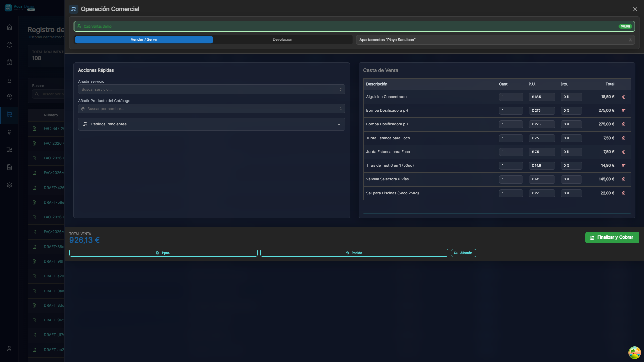This screenshot has height=362, width=644.
Task: Open the settings gear icon in sidebar
Action: [x=9, y=185]
